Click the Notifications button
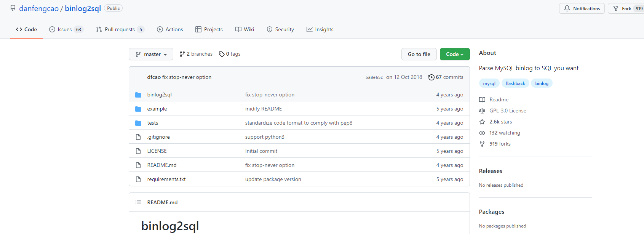The height and width of the screenshot is (234, 644). (x=582, y=8)
